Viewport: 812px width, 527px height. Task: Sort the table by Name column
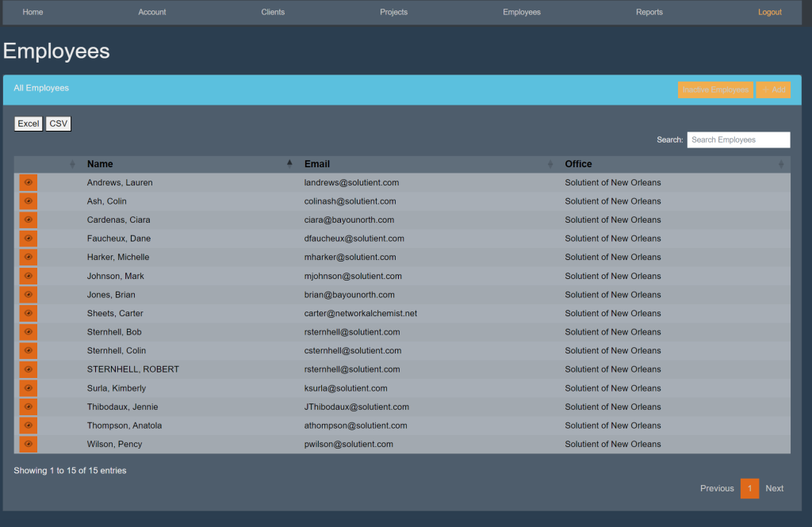pyautogui.click(x=100, y=164)
